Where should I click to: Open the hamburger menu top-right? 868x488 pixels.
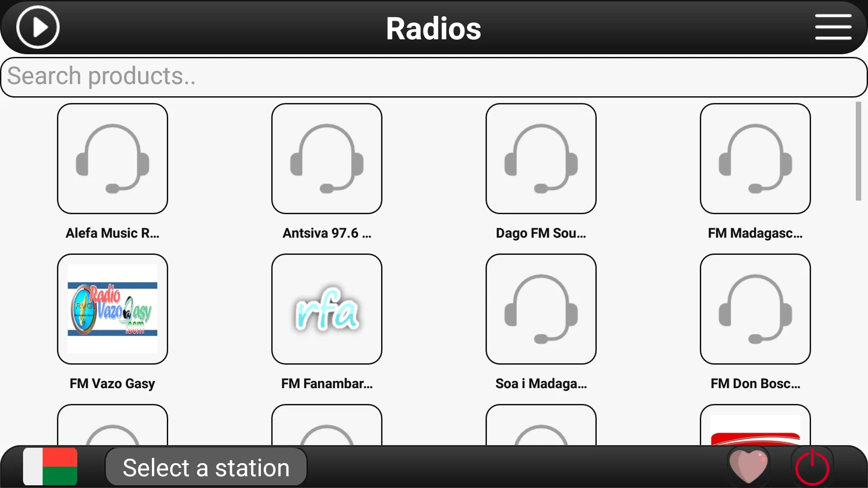834,28
